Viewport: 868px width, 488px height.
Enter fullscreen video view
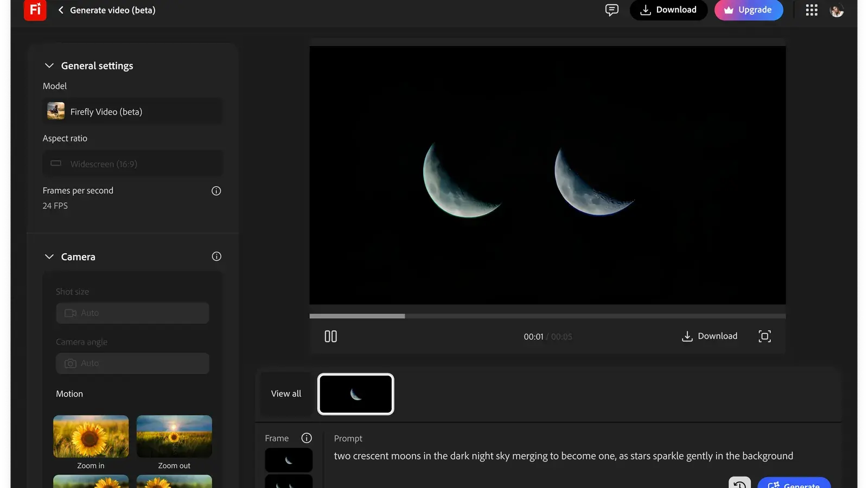coord(764,336)
